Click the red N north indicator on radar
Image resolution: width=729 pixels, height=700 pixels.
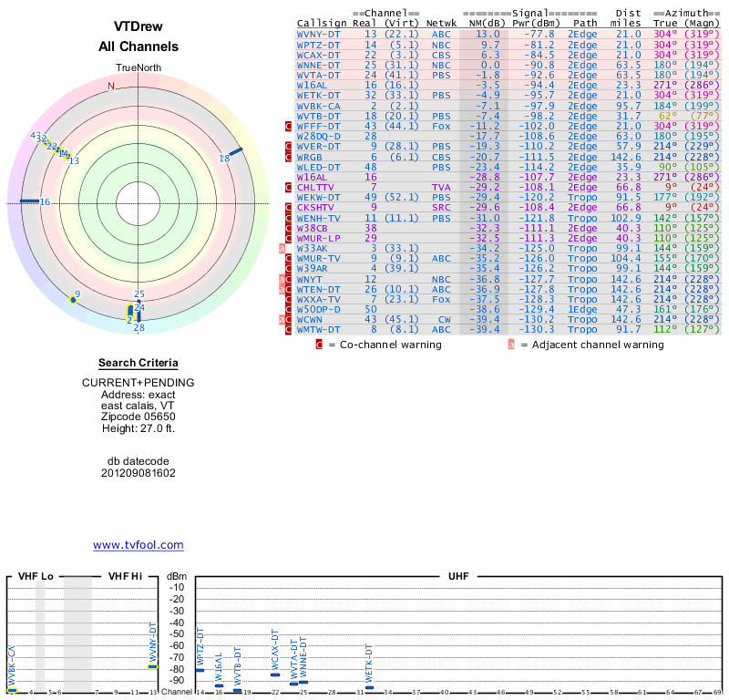pyautogui.click(x=111, y=86)
